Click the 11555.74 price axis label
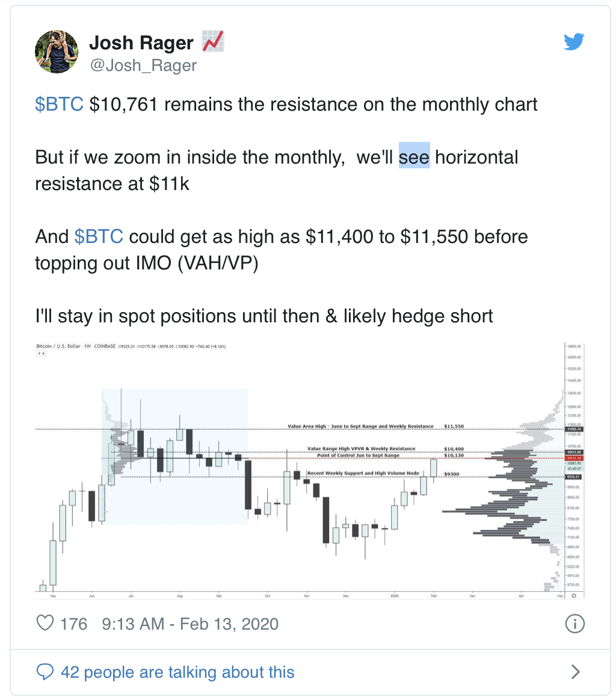Image resolution: width=616 pixels, height=700 pixels. pos(574,429)
